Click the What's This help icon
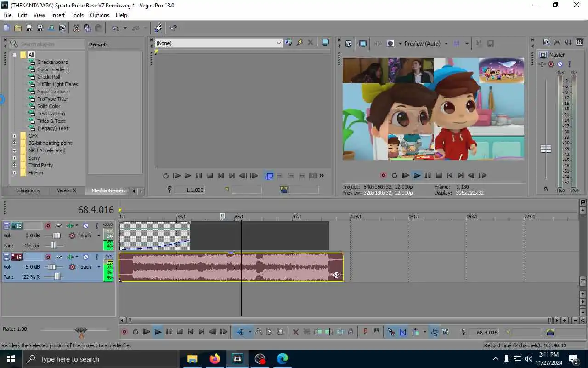 174,28
